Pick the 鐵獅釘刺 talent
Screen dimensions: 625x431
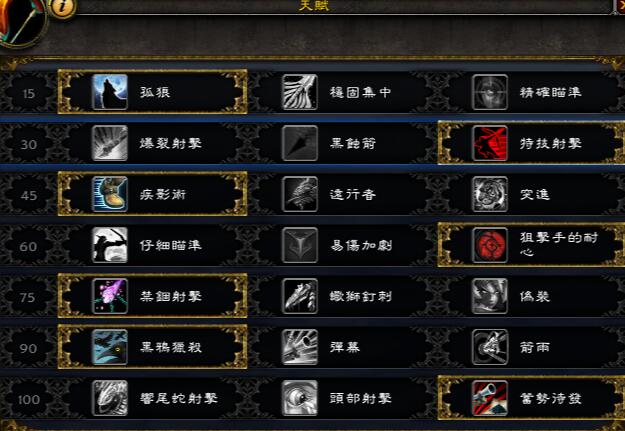click(x=343, y=296)
